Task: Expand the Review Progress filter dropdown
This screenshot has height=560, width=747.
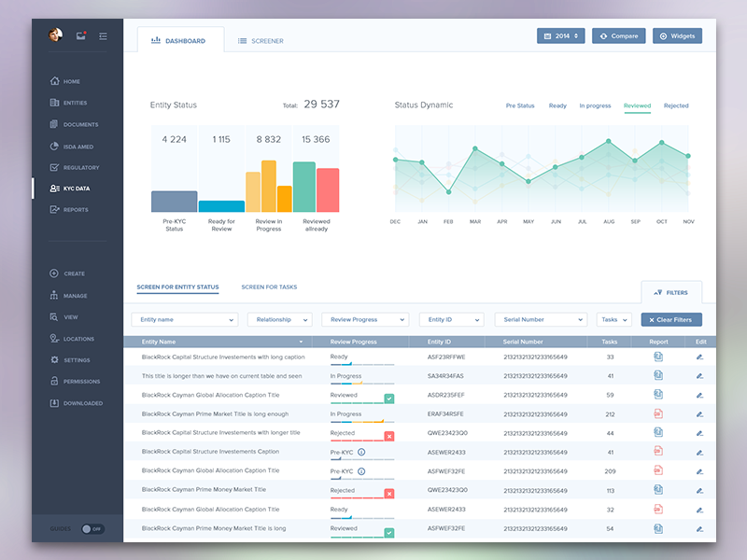Action: pyautogui.click(x=364, y=319)
